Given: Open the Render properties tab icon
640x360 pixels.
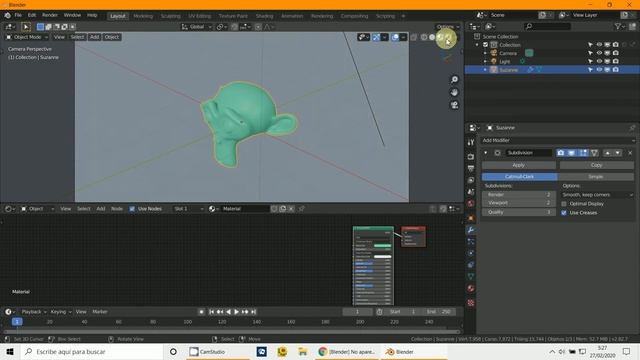Looking at the screenshot, I should point(471,157).
